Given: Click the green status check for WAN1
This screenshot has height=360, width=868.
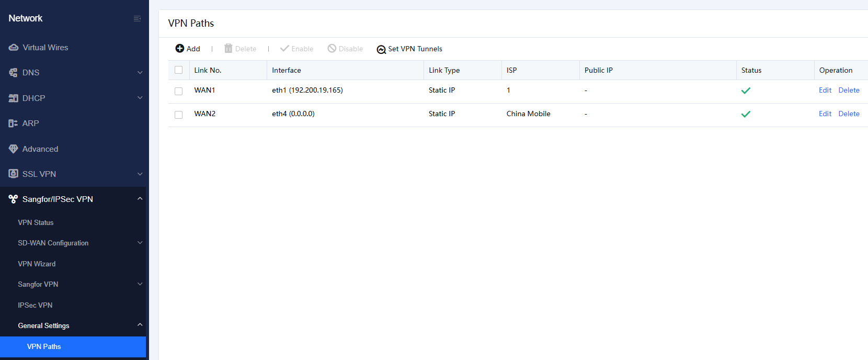Looking at the screenshot, I should pos(746,91).
